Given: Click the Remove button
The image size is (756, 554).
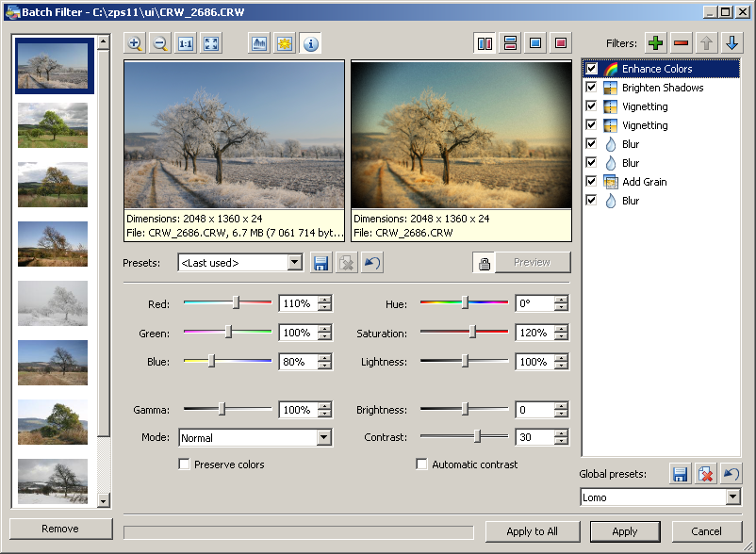Looking at the screenshot, I should click(x=60, y=529).
